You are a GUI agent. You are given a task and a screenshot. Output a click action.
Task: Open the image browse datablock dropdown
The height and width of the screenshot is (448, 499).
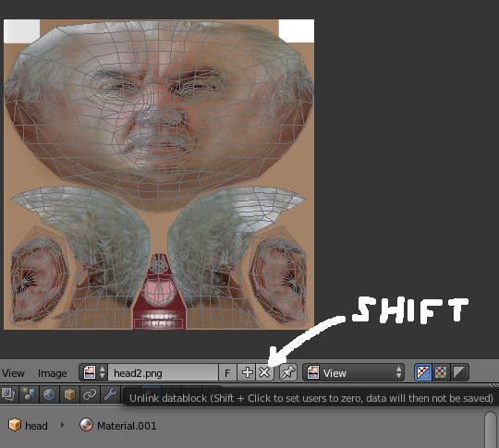tap(93, 372)
